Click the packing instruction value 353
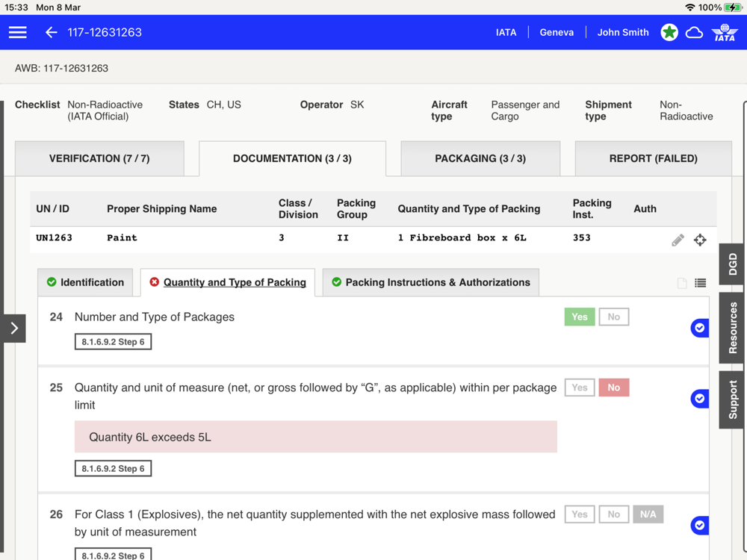Image resolution: width=747 pixels, height=560 pixels. [x=581, y=237]
